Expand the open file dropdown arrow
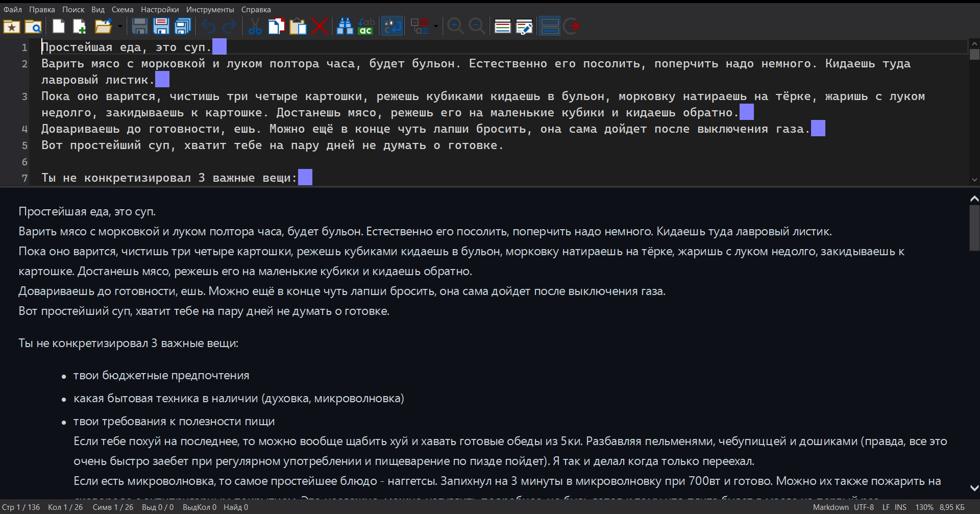Viewport: 980px width, 514px height. 120,27
